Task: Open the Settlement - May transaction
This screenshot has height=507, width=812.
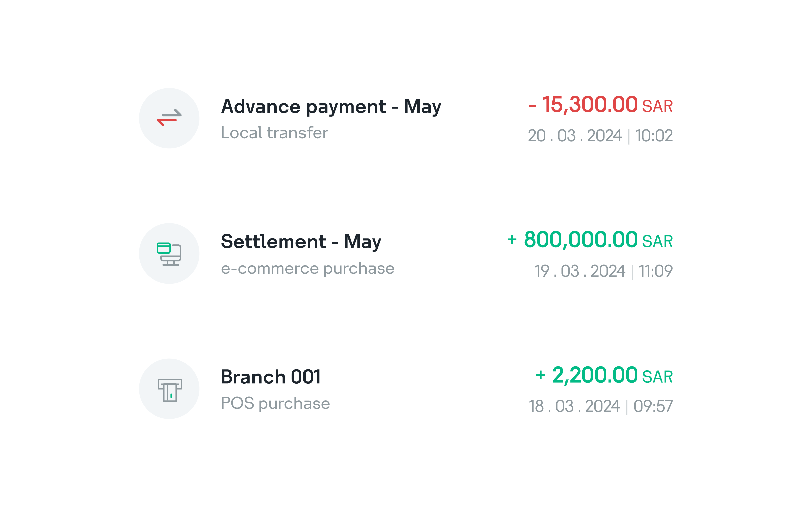Action: pos(301,242)
